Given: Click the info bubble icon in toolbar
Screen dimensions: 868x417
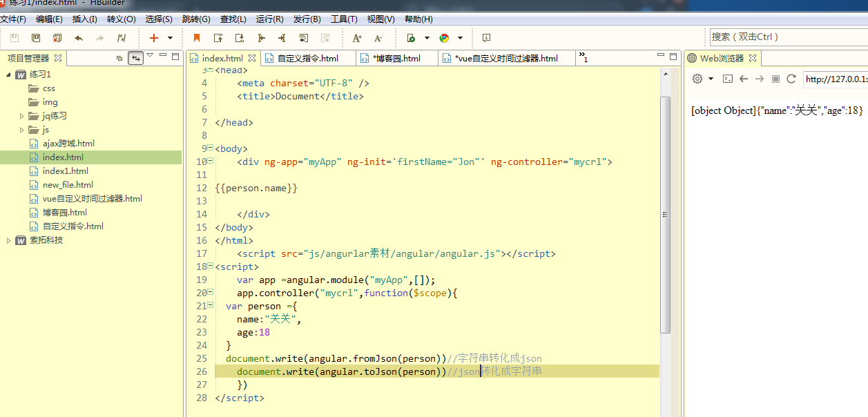Looking at the screenshot, I should (486, 38).
